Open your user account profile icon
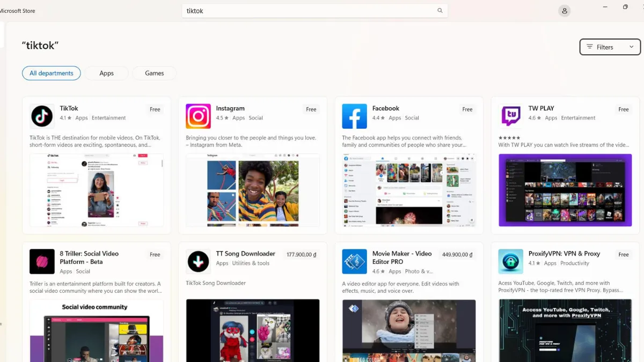This screenshot has width=644, height=362. coord(564,11)
